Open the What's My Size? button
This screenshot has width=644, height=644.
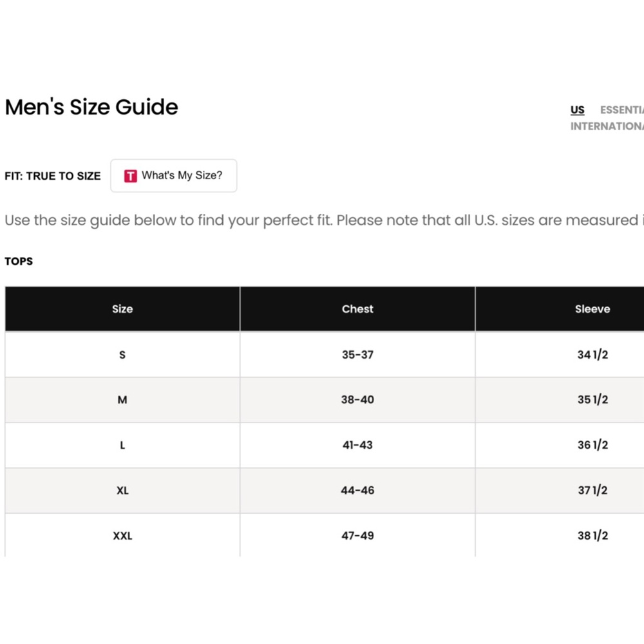click(174, 176)
